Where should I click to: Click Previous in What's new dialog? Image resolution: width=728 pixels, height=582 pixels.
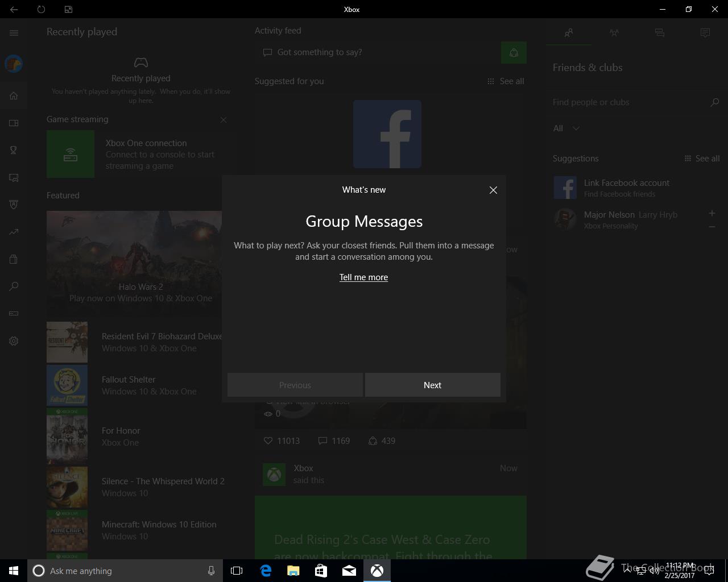(x=295, y=385)
